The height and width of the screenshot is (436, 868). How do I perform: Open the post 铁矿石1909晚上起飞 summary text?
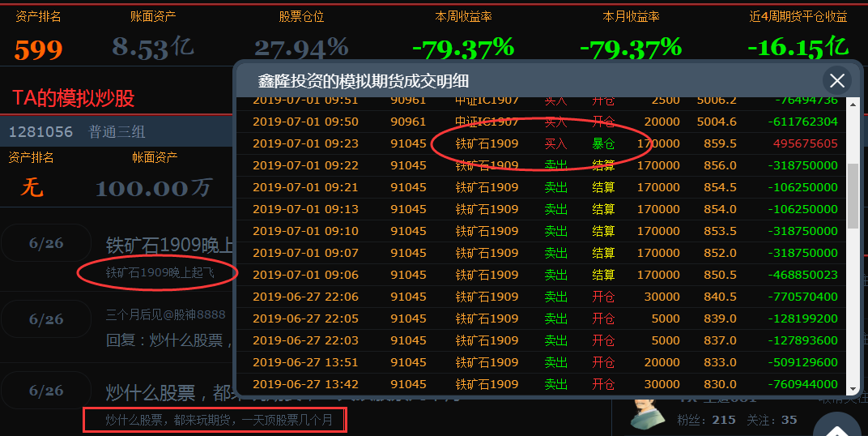pyautogui.click(x=160, y=272)
